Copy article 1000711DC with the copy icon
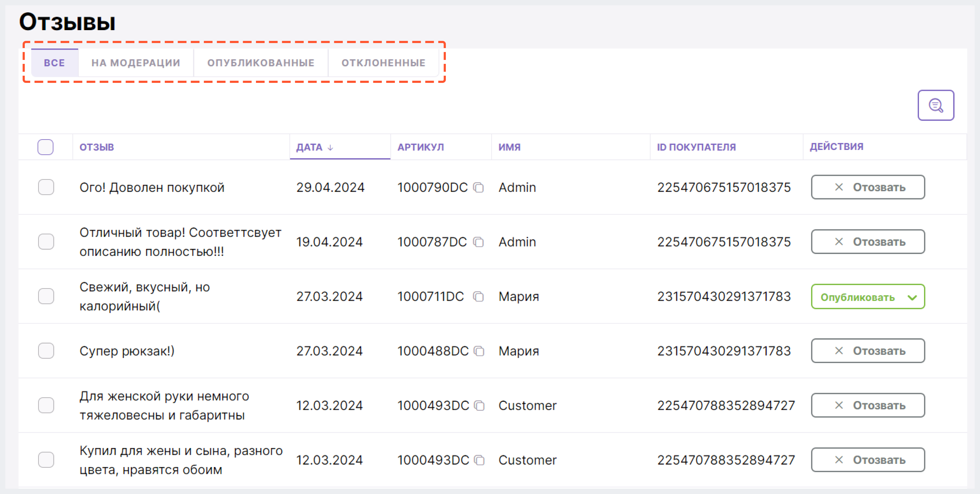Image resolution: width=980 pixels, height=494 pixels. pyautogui.click(x=479, y=297)
